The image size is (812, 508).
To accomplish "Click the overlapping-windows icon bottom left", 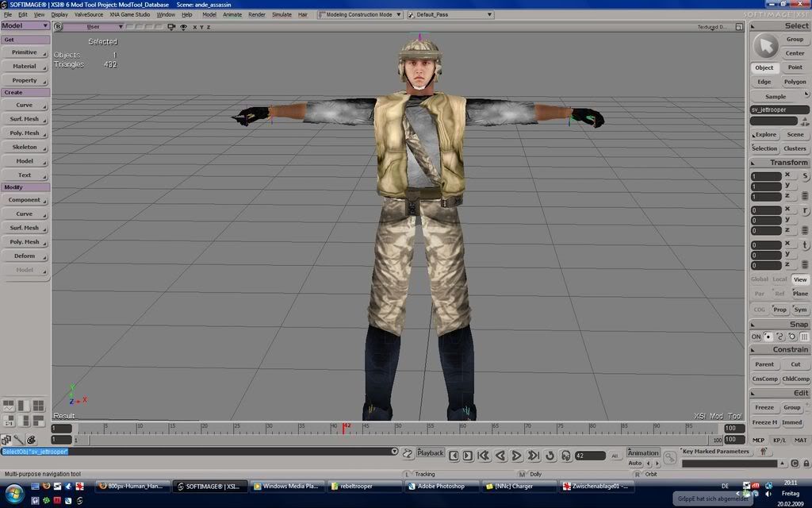I will tap(6, 440).
